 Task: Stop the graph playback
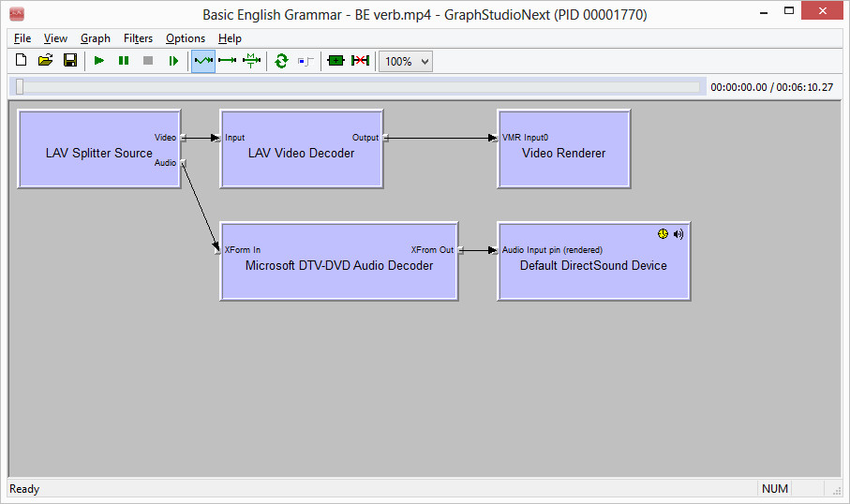click(x=148, y=61)
